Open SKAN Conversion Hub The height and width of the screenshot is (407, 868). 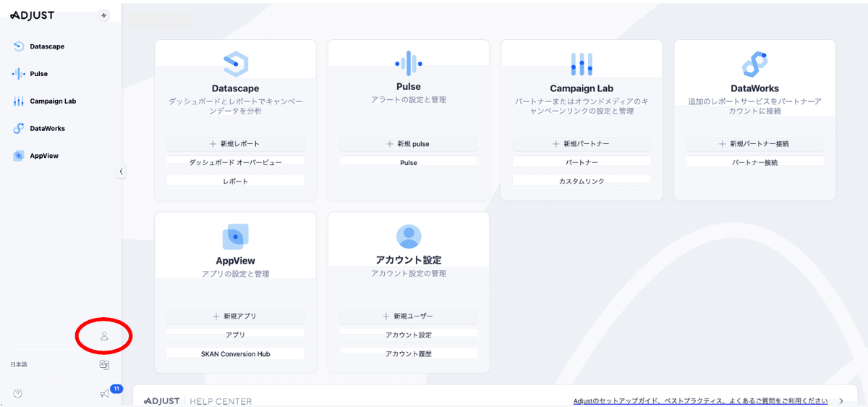click(x=235, y=354)
